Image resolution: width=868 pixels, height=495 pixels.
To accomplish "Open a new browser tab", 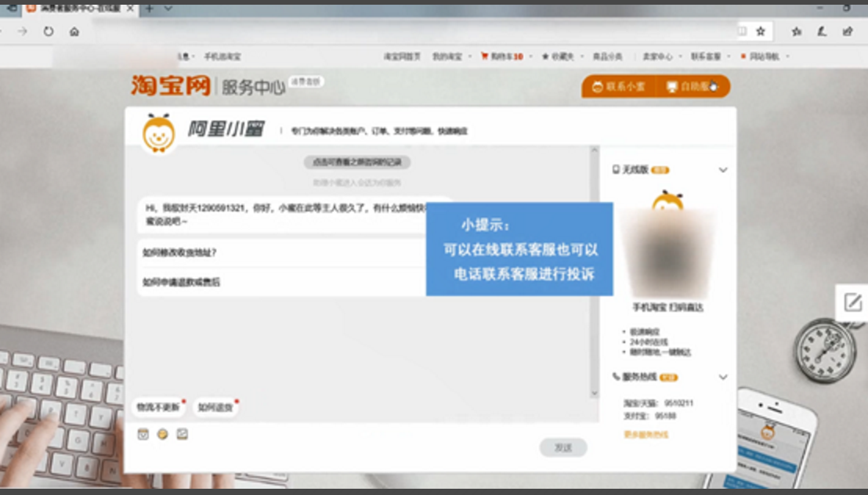I will [150, 9].
